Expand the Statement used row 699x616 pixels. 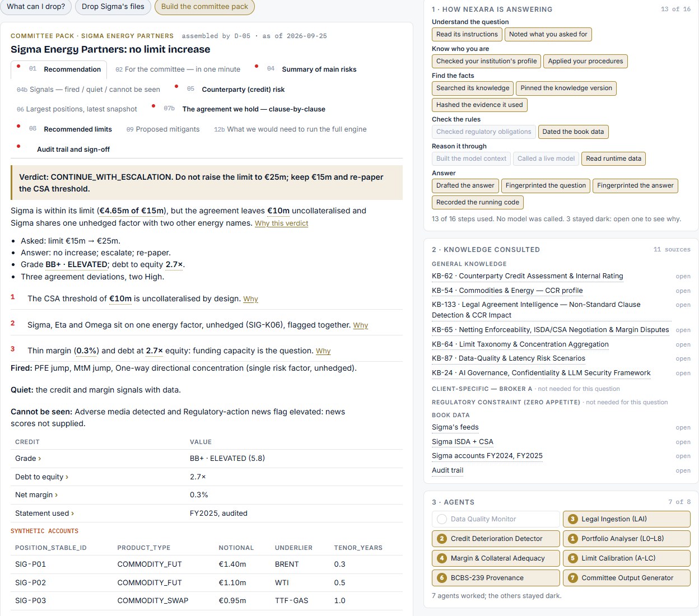44,514
